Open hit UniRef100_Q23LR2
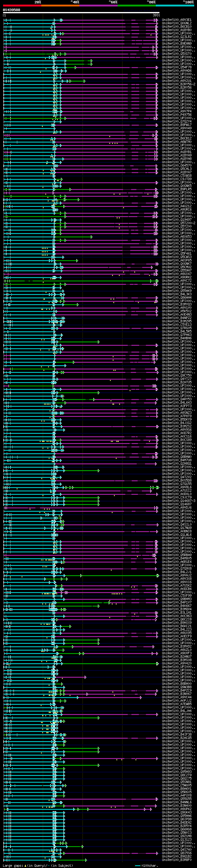The width and height of the screenshot is (197, 868). (x=176, y=37)
